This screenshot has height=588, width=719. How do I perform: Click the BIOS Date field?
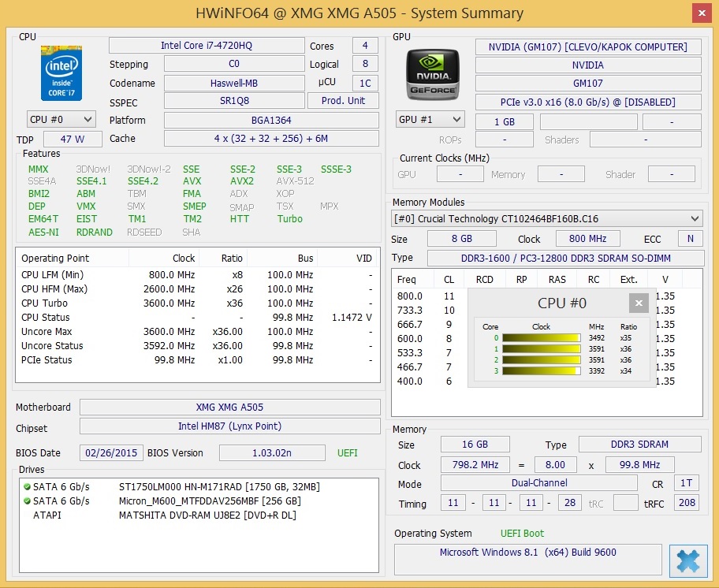coord(111,453)
